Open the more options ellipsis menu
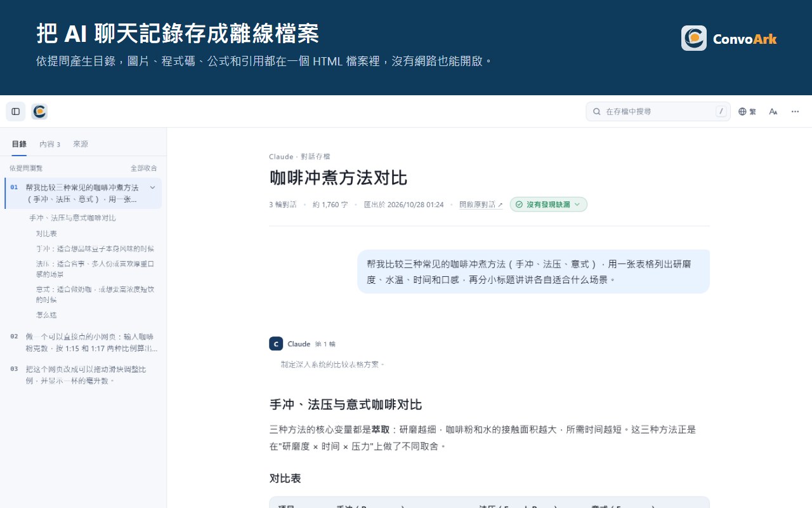This screenshot has height=508, width=812. pyautogui.click(x=795, y=112)
